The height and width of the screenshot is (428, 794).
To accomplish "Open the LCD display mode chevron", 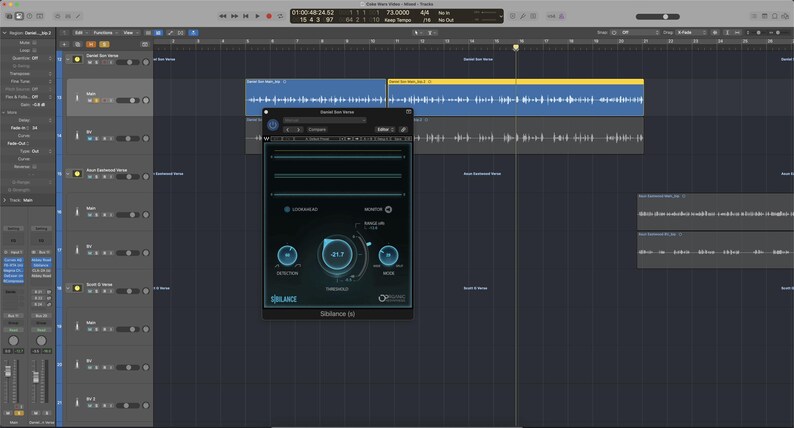I will coord(501,16).
